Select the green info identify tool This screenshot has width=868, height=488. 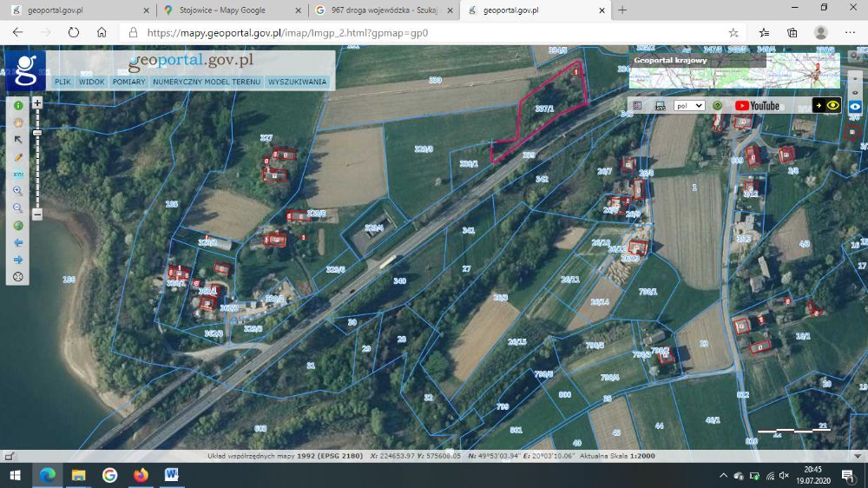click(18, 105)
